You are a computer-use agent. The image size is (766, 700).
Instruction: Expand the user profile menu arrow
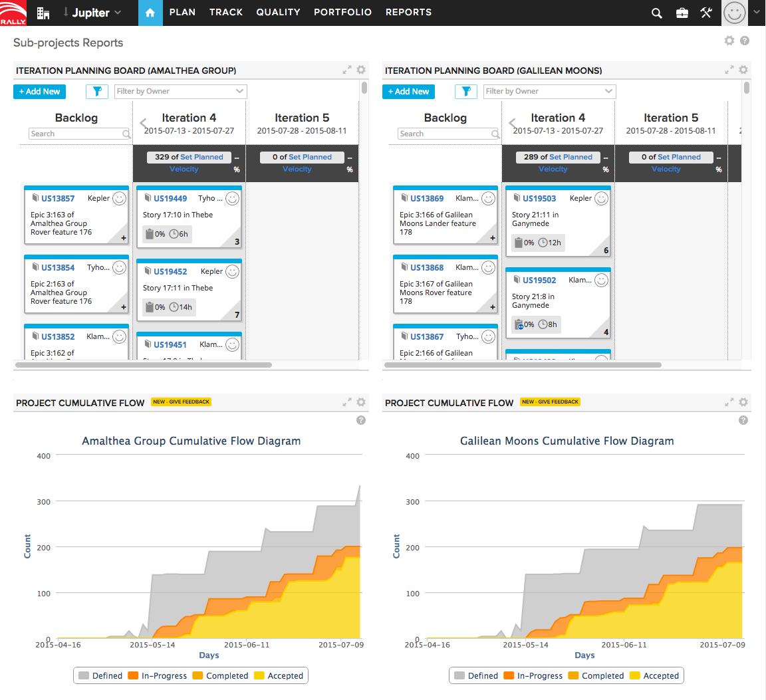click(756, 12)
